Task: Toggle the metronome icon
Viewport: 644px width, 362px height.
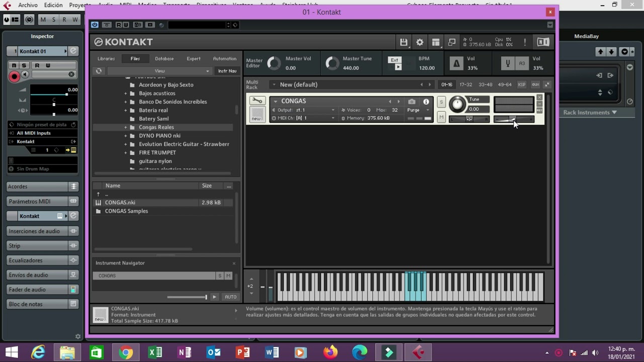Action: coord(456,63)
